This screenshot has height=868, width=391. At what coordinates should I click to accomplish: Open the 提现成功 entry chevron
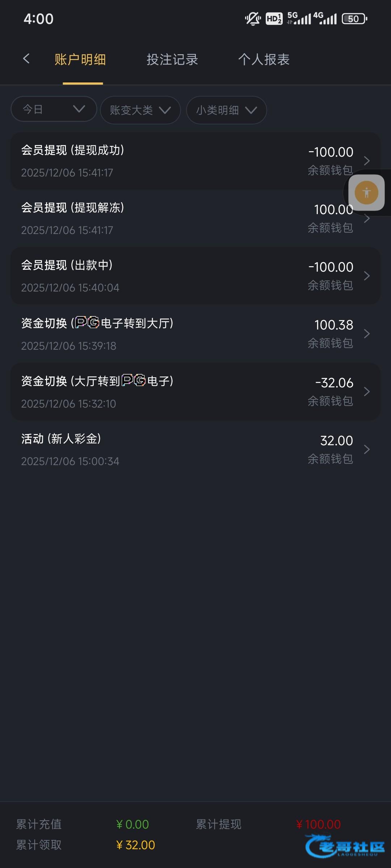pyautogui.click(x=367, y=161)
